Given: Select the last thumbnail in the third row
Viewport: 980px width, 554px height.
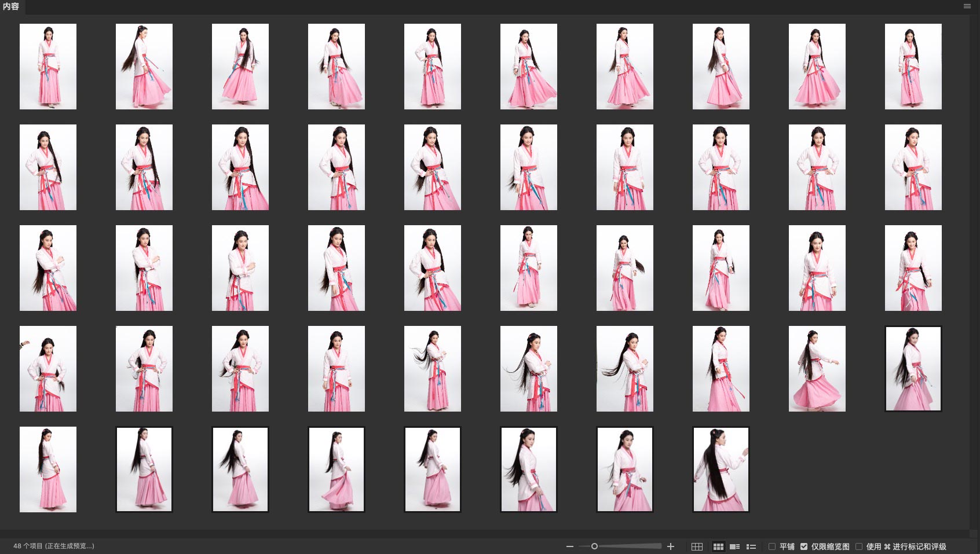Looking at the screenshot, I should pos(913,268).
